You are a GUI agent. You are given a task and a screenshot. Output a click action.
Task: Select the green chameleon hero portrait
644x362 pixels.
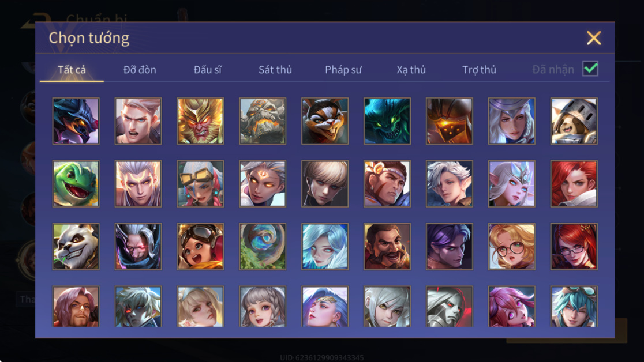pos(76,183)
